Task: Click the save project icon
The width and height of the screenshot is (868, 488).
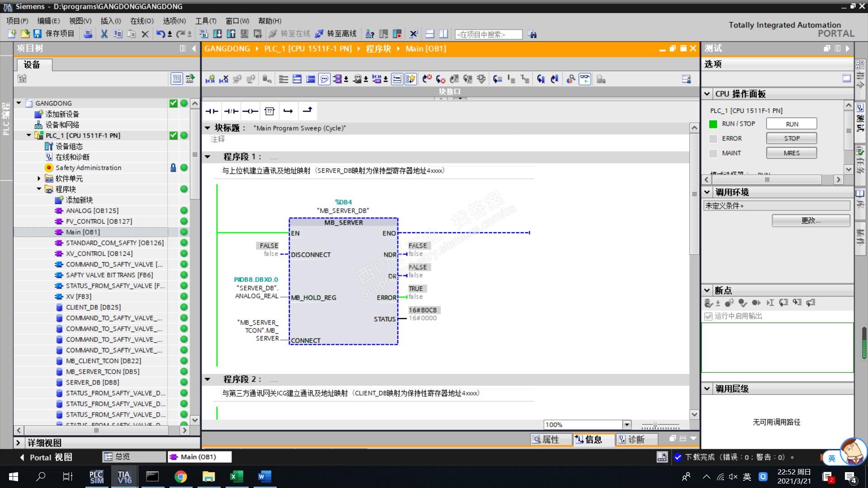Action: click(38, 34)
